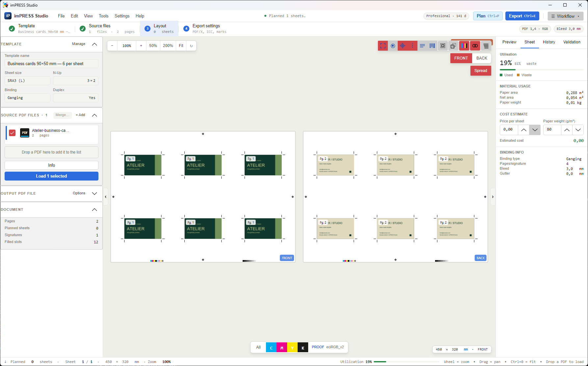Click the Paper weight input field
The width and height of the screenshot is (588, 366).
click(552, 130)
